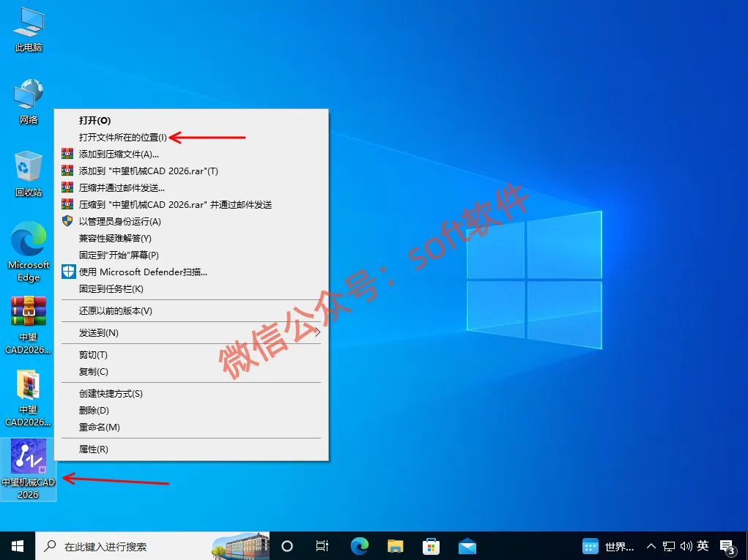Select the 中望CAD2026 folder icon

(x=29, y=398)
